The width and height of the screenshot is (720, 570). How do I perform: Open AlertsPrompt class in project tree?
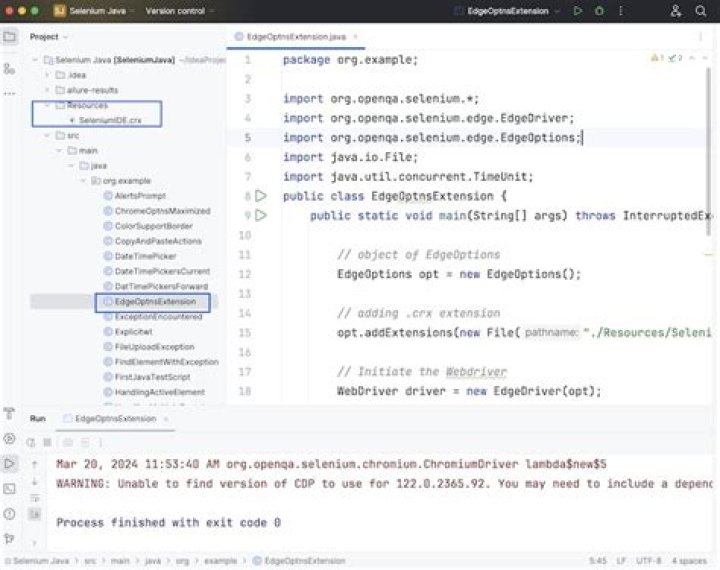point(140,196)
